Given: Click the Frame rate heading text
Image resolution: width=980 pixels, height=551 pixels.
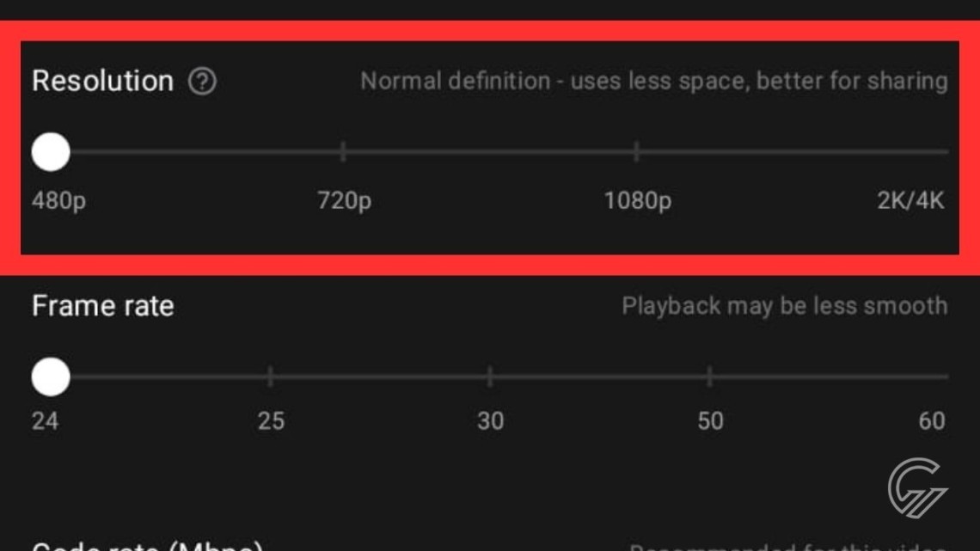Looking at the screenshot, I should coord(102,306).
